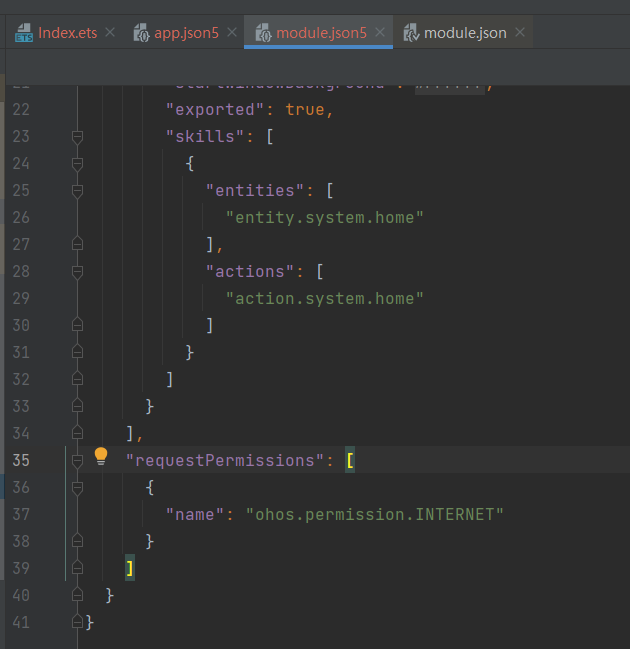Screen dimensions: 630x649
Task: Select the module.json5 tab
Action: pyautogui.click(x=321, y=33)
